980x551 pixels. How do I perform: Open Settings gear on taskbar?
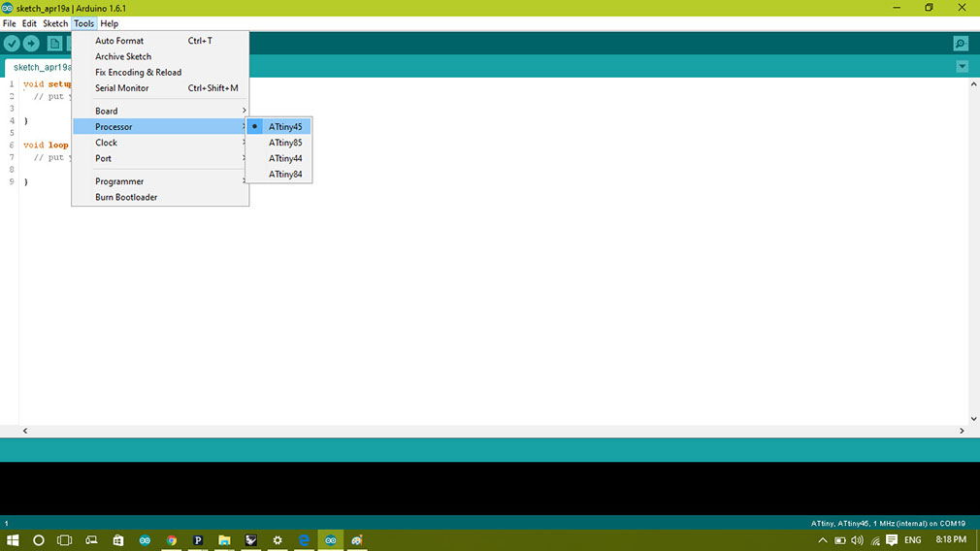point(278,540)
